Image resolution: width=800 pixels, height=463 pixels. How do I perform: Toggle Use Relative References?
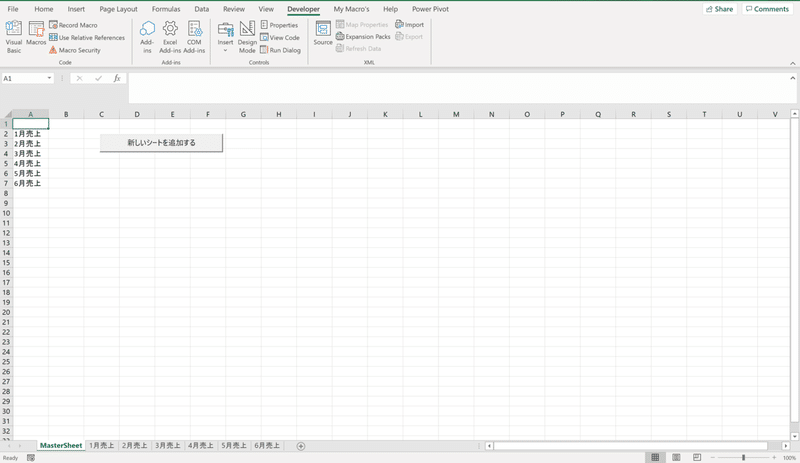pyautogui.click(x=87, y=38)
